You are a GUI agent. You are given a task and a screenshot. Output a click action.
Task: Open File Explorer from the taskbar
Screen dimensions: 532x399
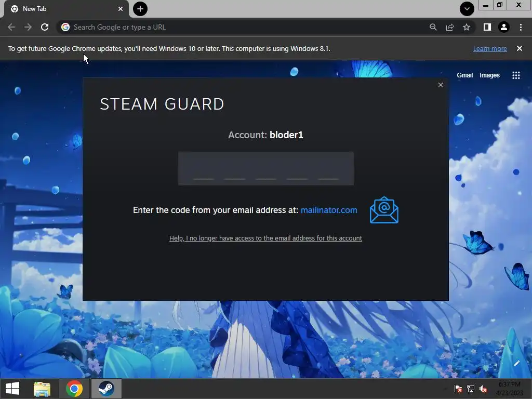pos(42,389)
